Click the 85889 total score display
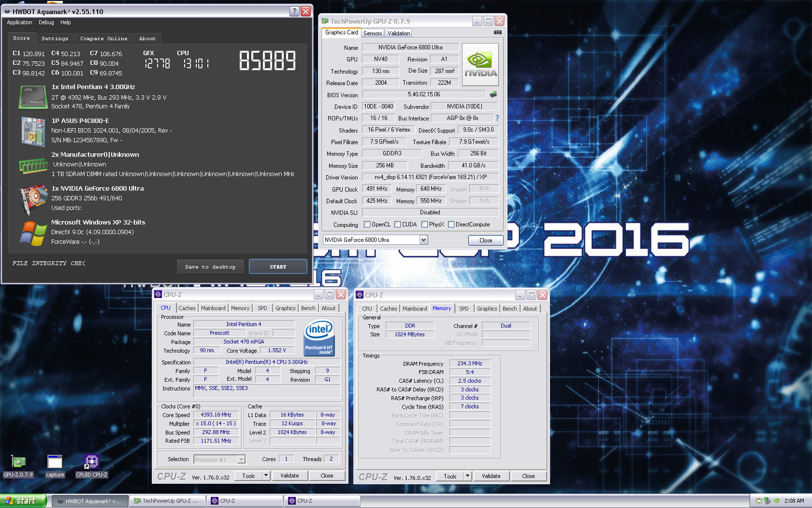Screen dimensions: 812x508 click(267, 61)
